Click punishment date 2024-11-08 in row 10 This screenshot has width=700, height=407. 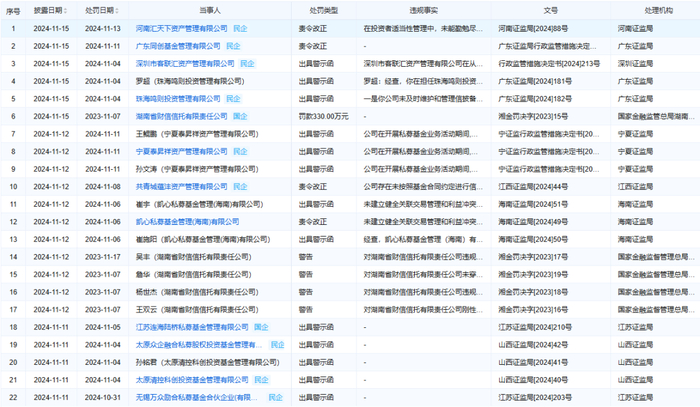coord(103,187)
